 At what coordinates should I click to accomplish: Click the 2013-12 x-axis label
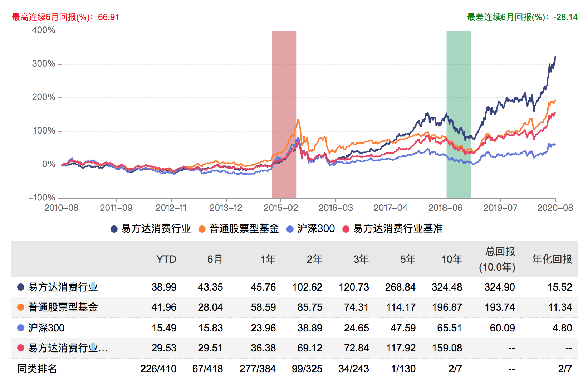226,208
